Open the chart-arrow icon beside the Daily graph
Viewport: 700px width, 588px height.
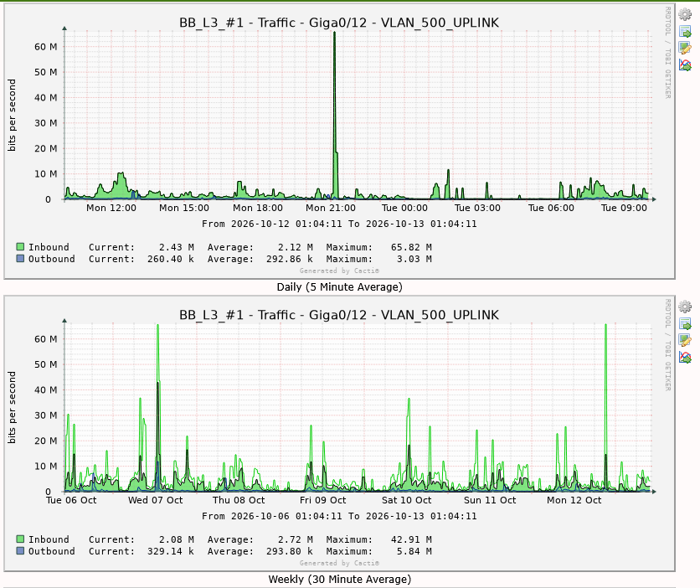685,64
